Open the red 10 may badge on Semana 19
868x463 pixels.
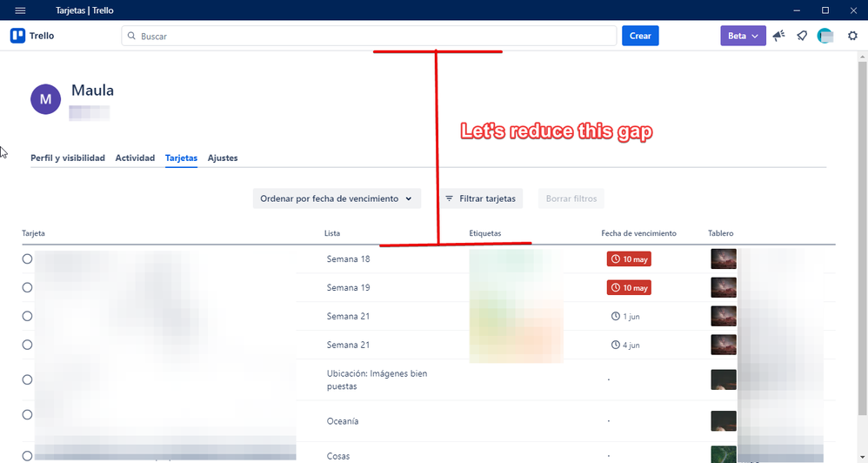coord(629,288)
